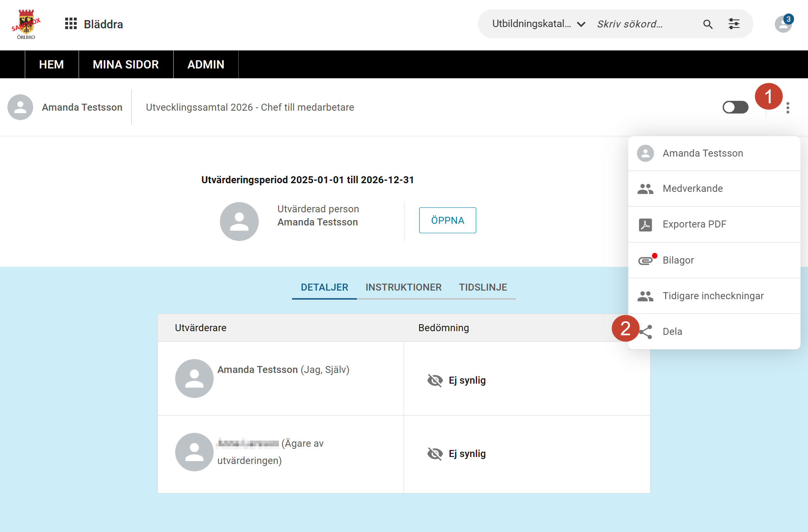Click the ÖPPNA button

pyautogui.click(x=447, y=221)
